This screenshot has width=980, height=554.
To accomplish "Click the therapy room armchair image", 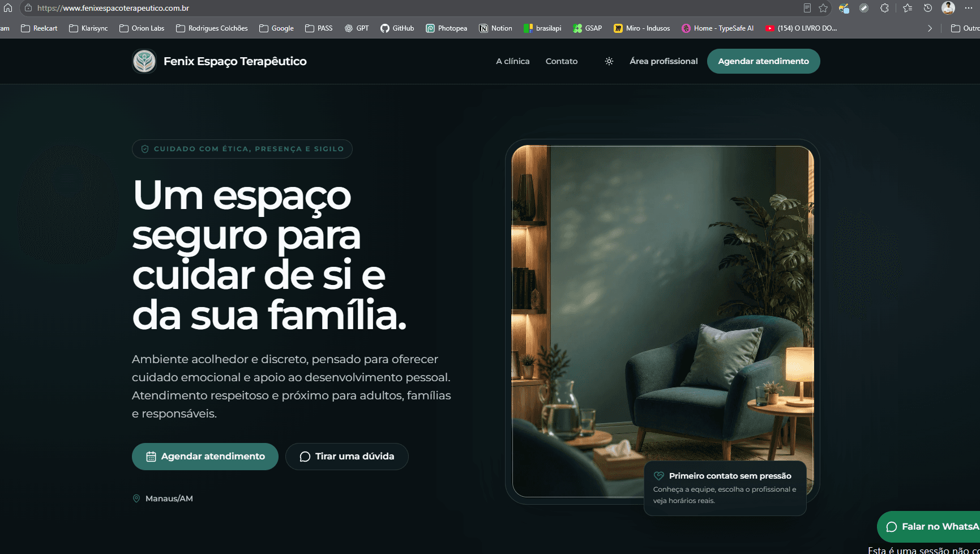I will [662, 321].
